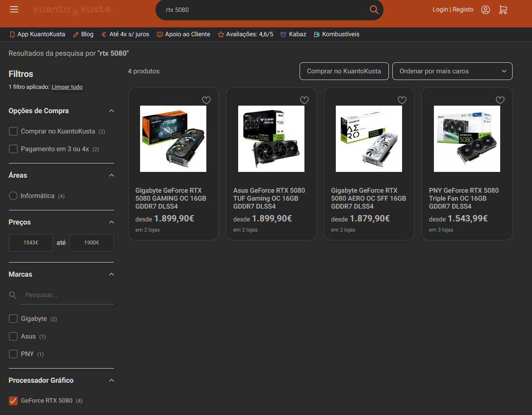Collapse the Preços section
Viewport: 532px width, 415px height.
(x=111, y=222)
